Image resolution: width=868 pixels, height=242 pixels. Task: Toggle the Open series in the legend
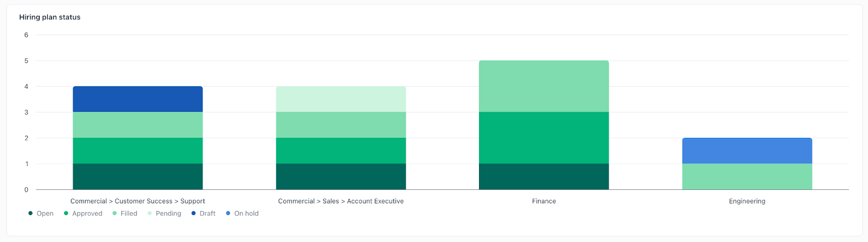pyautogui.click(x=41, y=213)
